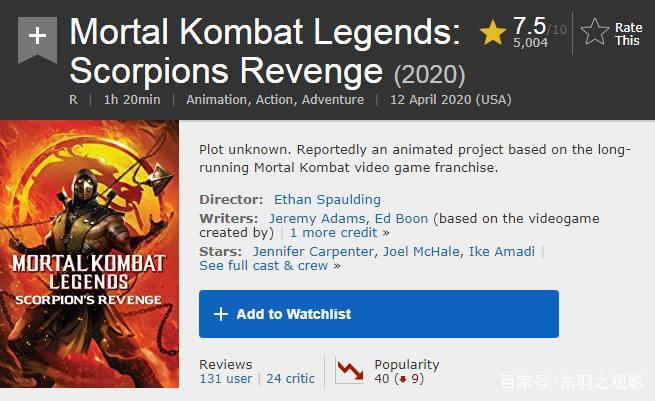Click the gold rating star icon
The width and height of the screenshot is (655, 401).
pyautogui.click(x=492, y=33)
